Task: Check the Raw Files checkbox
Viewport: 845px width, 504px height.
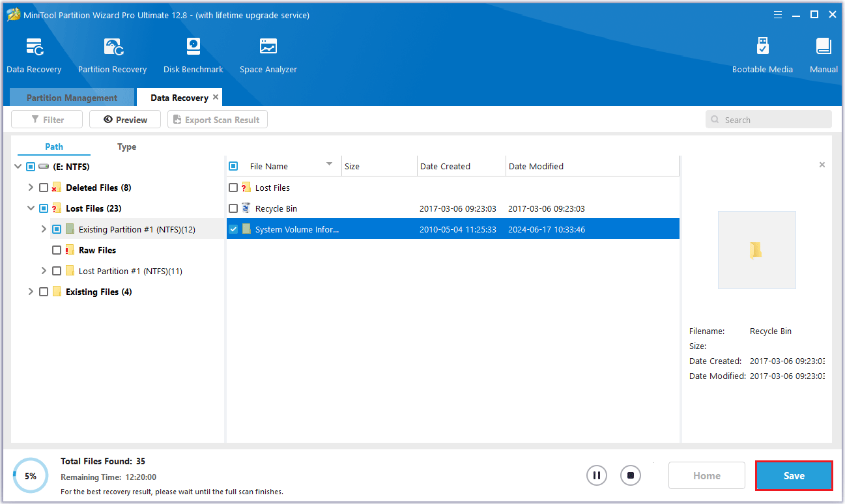Action: (x=57, y=250)
